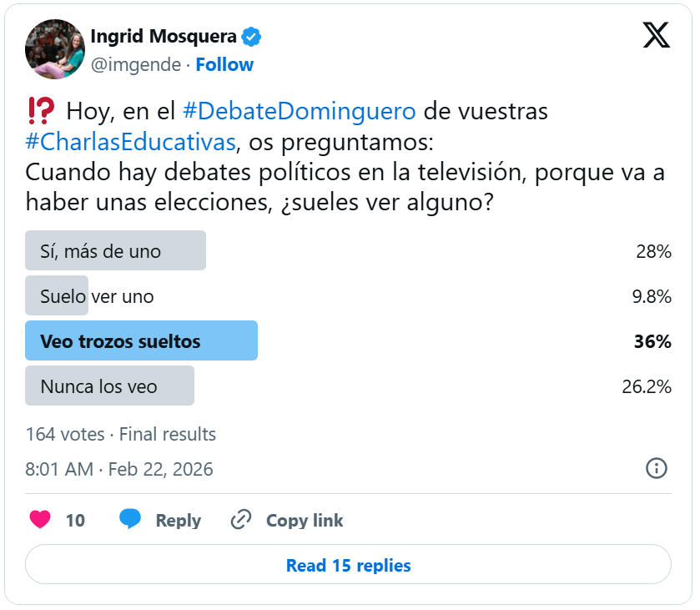Click the copy link chain icon
Screen dimensions: 700x610
point(241,520)
